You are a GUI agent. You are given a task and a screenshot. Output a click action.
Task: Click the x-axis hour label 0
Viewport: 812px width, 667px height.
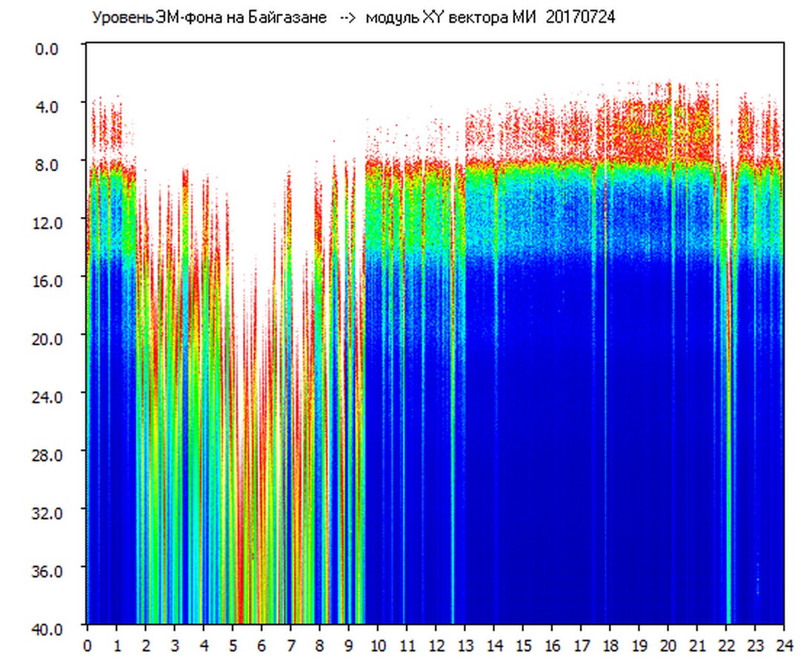(87, 646)
